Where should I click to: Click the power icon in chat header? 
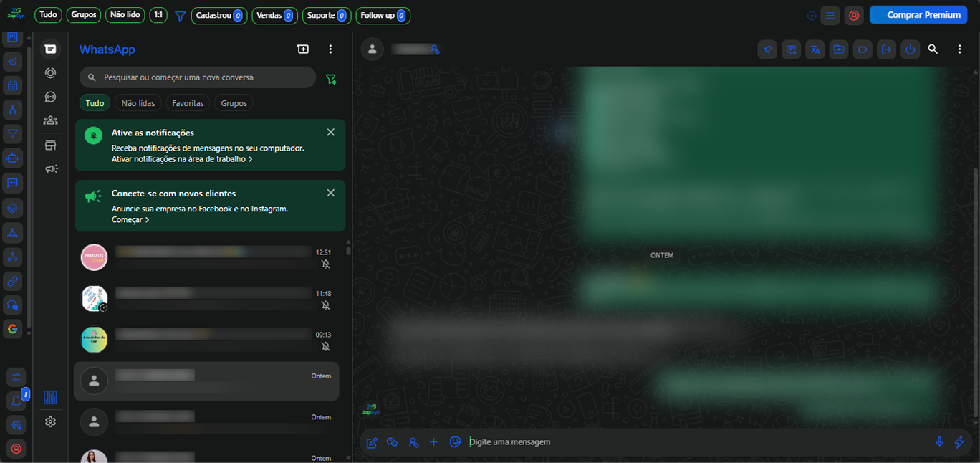coord(910,49)
